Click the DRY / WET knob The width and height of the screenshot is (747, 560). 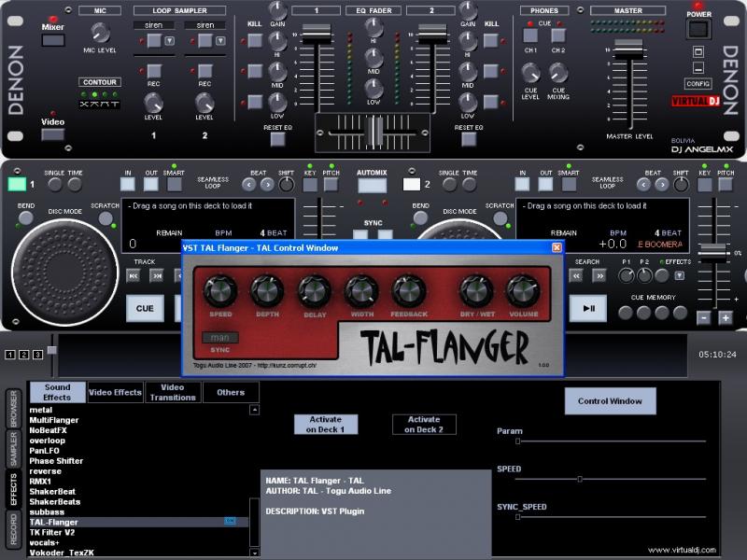(x=475, y=292)
